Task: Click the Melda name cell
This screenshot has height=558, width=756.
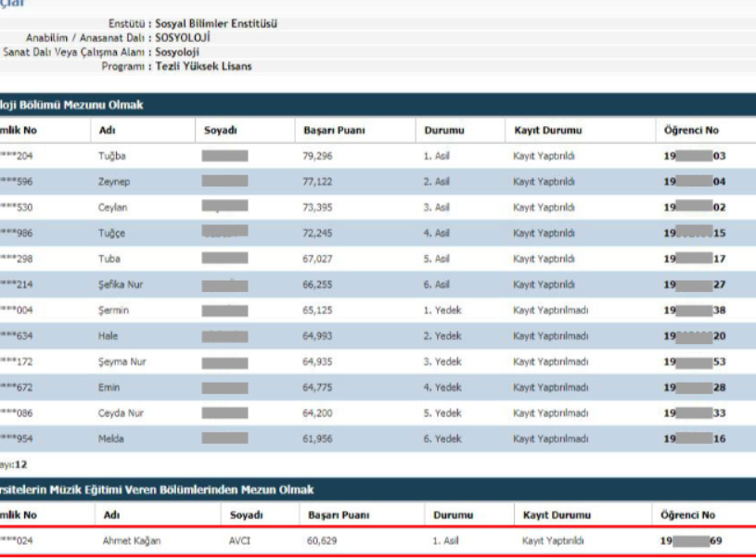Action: pyautogui.click(x=110, y=438)
